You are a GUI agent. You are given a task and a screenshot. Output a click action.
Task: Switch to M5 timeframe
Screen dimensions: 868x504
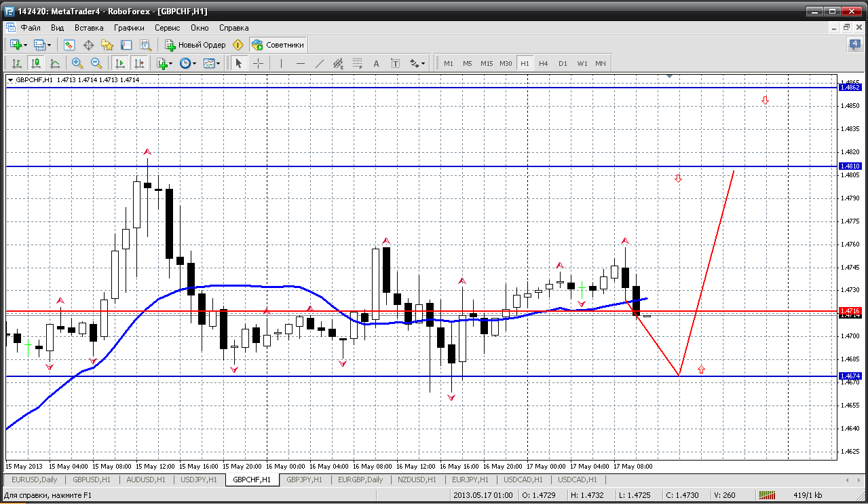(x=468, y=63)
